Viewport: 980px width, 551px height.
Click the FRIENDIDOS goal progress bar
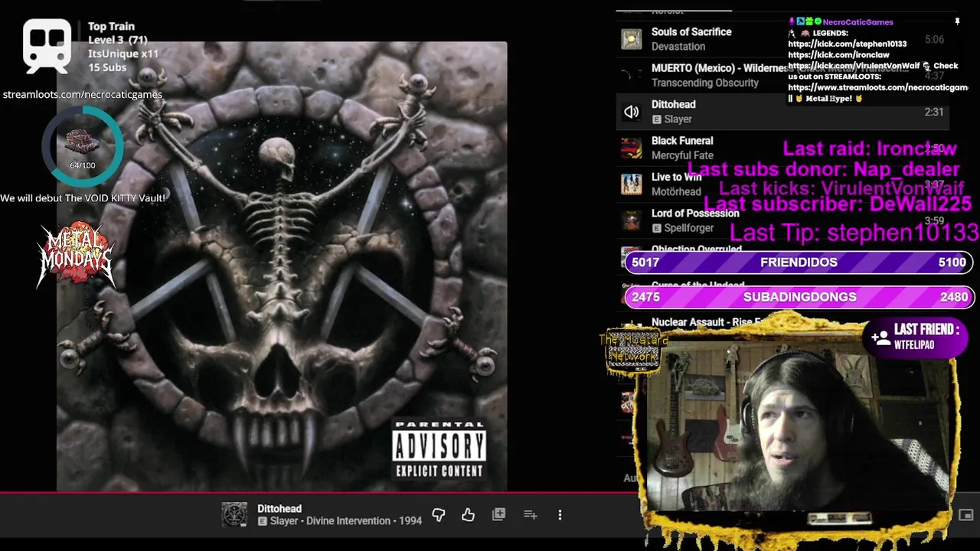799,262
